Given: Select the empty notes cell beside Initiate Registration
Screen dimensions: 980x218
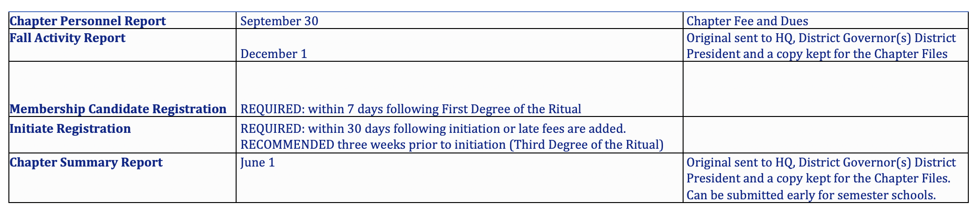Looking at the screenshot, I should [826, 135].
